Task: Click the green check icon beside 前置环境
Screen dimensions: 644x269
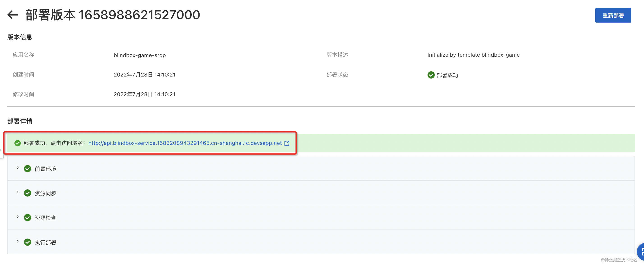Action: [x=28, y=169]
